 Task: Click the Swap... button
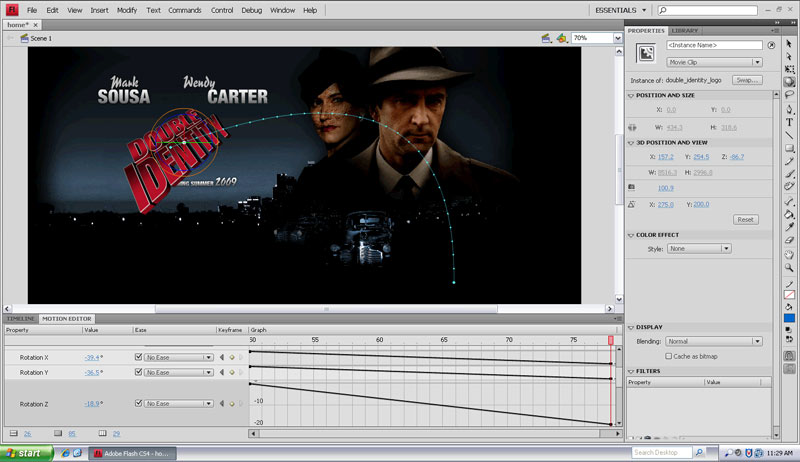point(747,79)
